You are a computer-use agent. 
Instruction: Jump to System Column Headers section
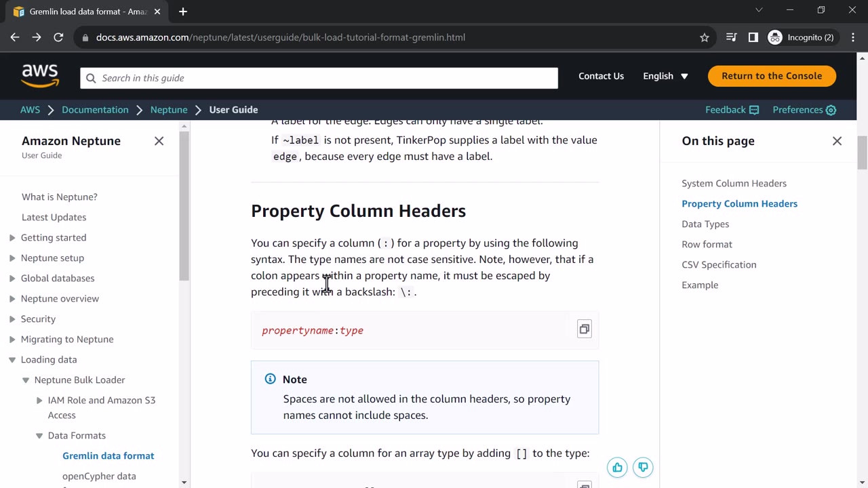[734, 183]
